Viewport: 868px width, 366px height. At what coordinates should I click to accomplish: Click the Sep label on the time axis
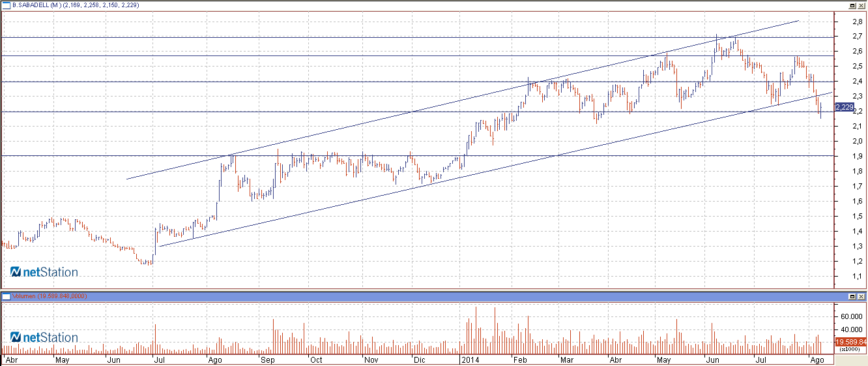267,359
